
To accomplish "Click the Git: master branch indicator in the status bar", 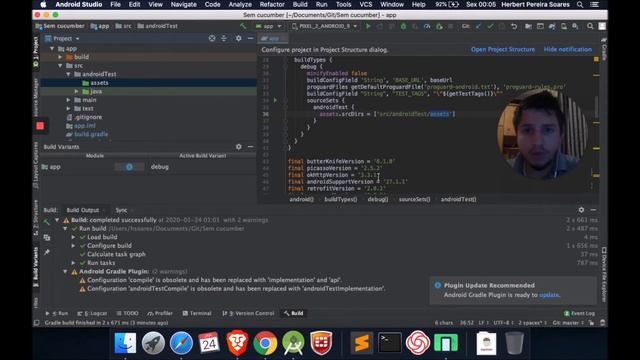I will coord(569,322).
